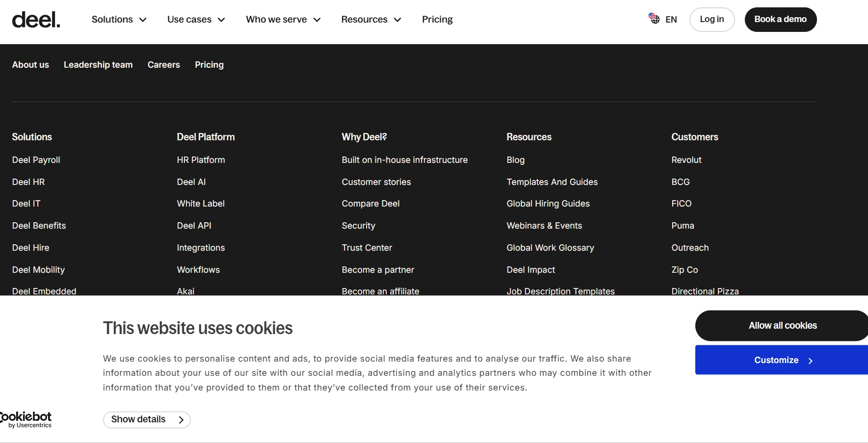The width and height of the screenshot is (868, 443).
Task: Click the Customers footer heading
Action: point(695,137)
